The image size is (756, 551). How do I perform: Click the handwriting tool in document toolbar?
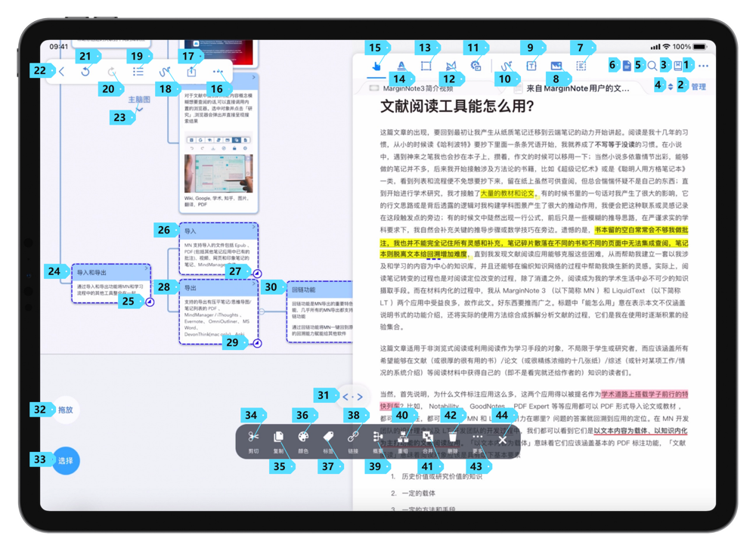click(506, 67)
